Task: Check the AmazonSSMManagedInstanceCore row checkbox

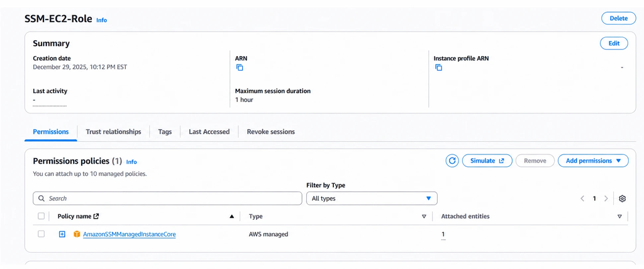Action: (41, 234)
